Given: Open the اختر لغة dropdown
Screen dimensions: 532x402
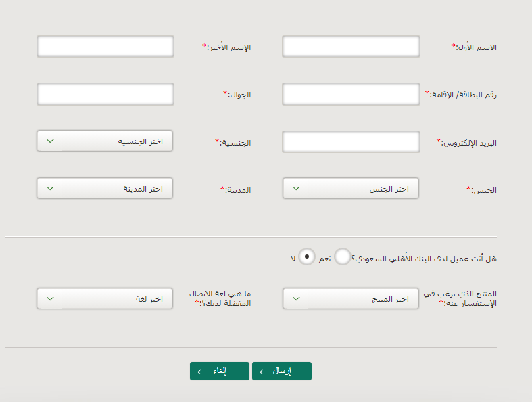Looking at the screenshot, I should coord(105,298).
